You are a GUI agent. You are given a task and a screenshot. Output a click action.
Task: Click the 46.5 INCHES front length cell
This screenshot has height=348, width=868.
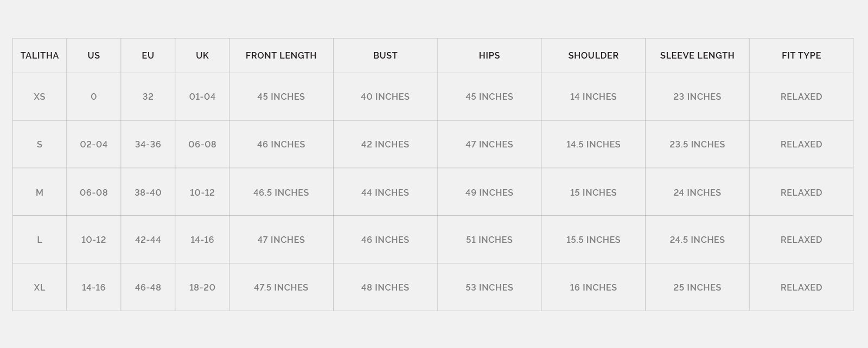pos(281,192)
